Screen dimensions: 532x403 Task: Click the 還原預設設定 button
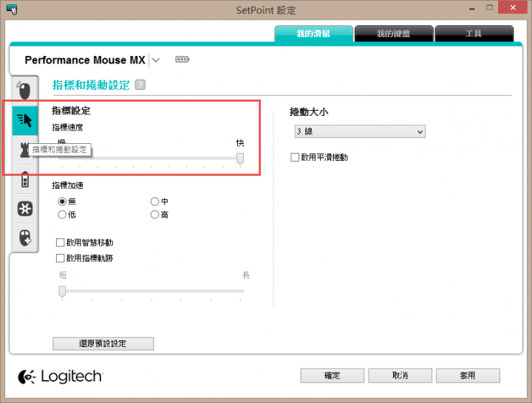coord(103,344)
